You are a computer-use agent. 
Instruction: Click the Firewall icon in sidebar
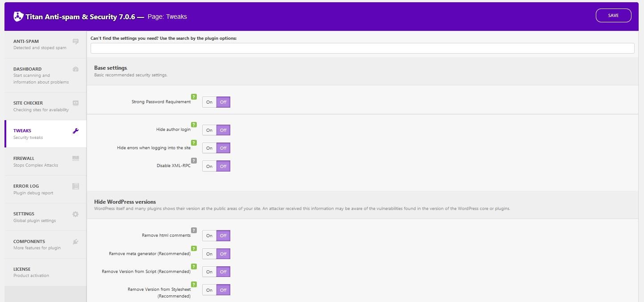click(x=75, y=158)
